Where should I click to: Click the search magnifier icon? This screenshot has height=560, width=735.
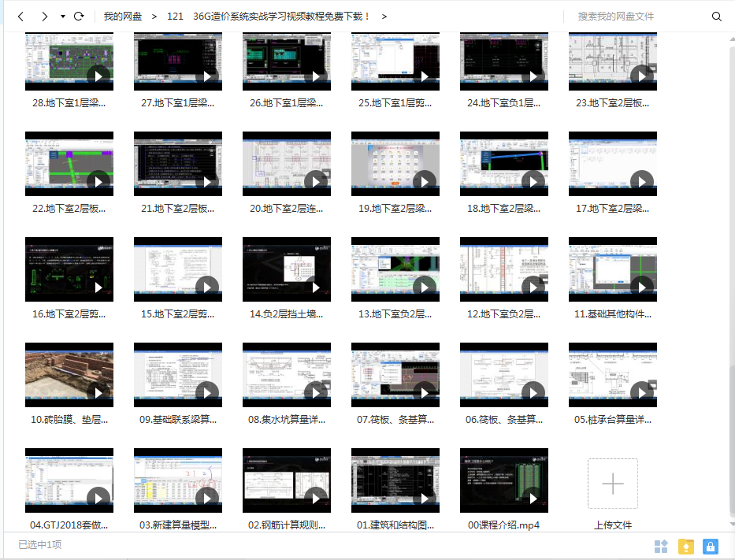click(x=716, y=17)
